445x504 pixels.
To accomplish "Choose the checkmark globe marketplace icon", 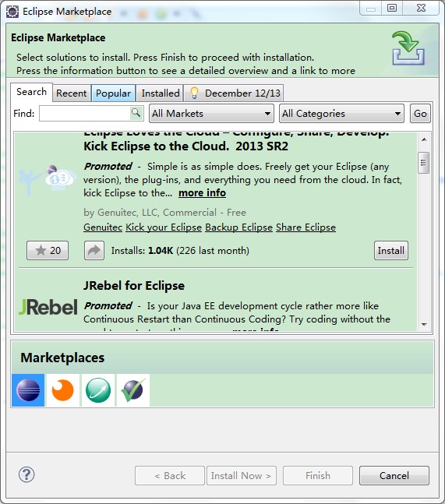I will (x=133, y=390).
